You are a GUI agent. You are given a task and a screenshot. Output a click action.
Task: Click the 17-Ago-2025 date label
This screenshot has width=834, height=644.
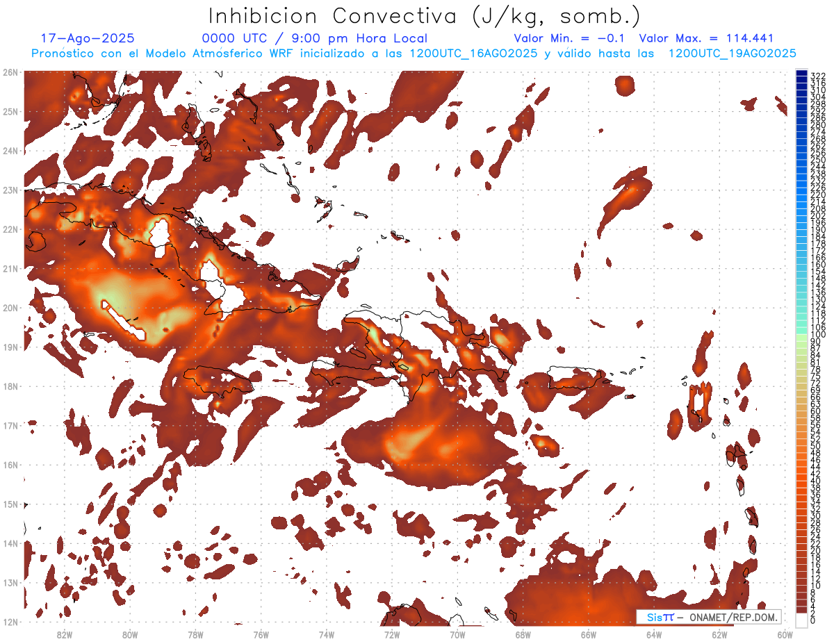tap(88, 39)
